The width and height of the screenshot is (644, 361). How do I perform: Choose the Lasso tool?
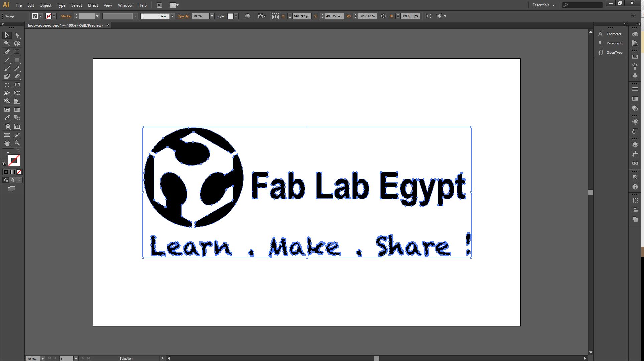click(17, 43)
